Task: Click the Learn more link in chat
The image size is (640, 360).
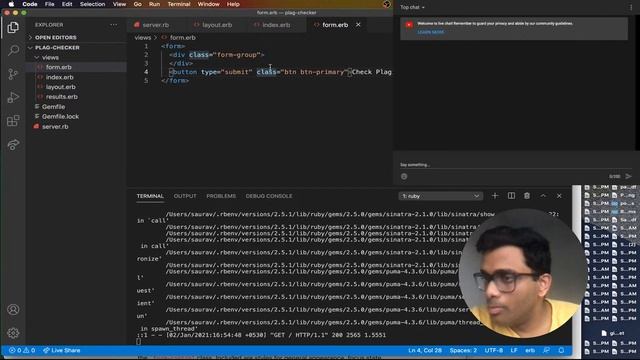Action: pos(430,32)
